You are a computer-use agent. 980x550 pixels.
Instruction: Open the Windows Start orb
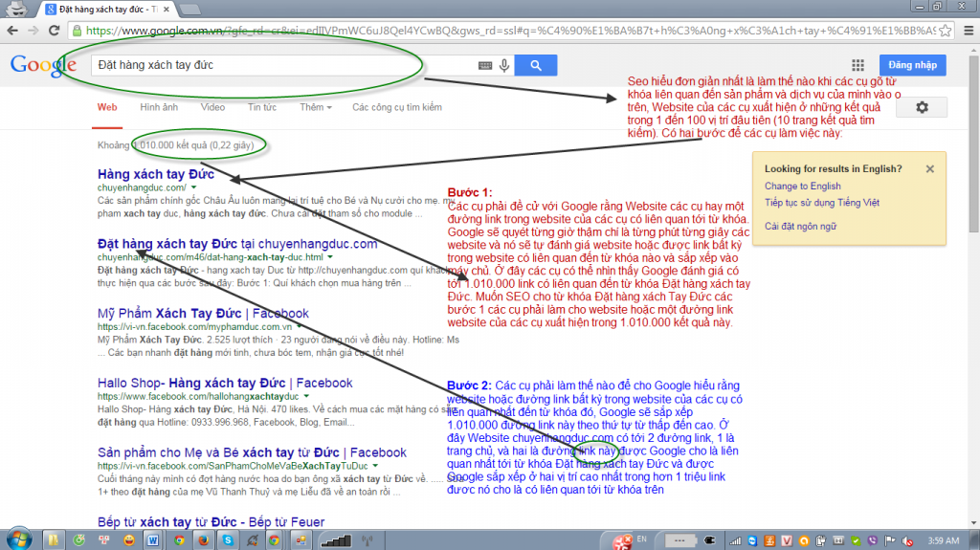tap(17, 539)
